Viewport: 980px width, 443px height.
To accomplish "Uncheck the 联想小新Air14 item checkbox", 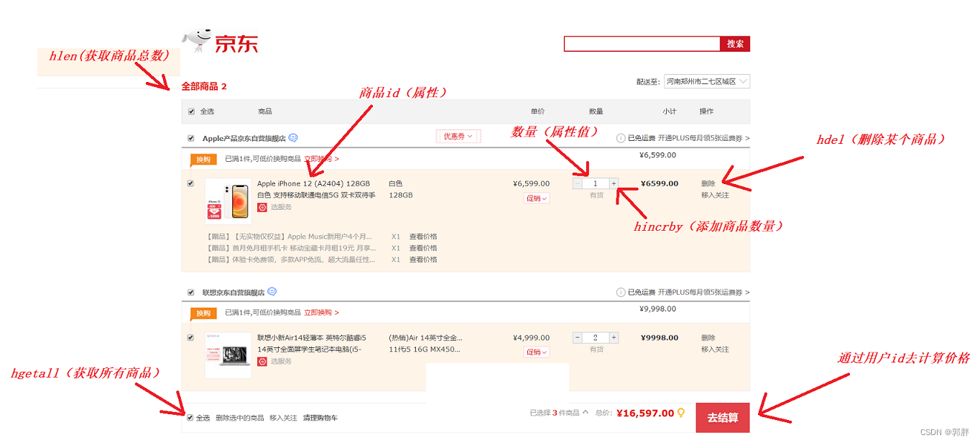I will (x=190, y=337).
